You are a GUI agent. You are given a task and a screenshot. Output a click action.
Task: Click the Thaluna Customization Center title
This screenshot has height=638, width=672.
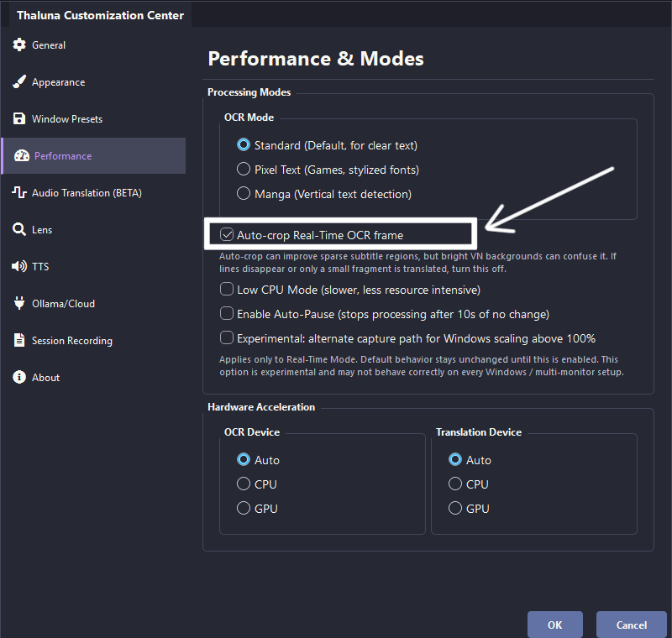[x=100, y=15]
